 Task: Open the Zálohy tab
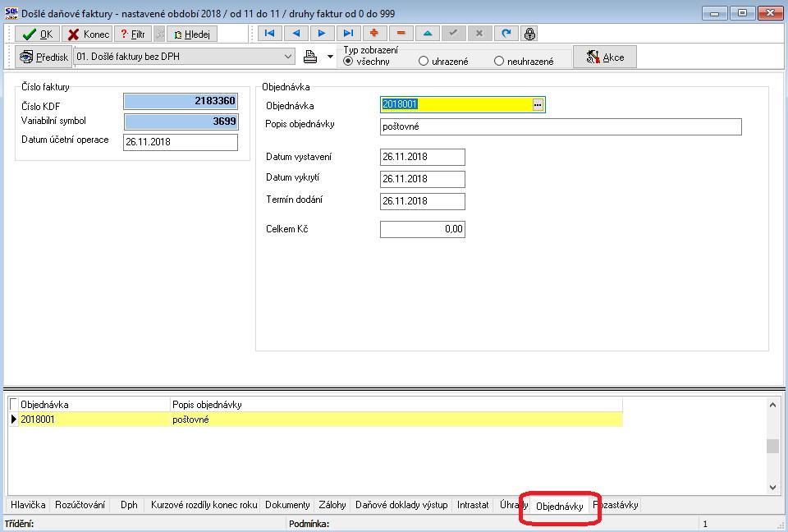tap(332, 504)
